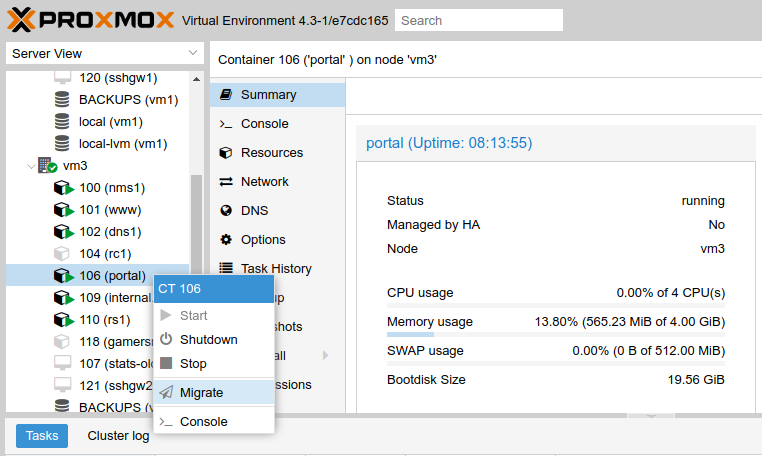Open the Resources tab
The height and width of the screenshot is (456, 762).
[x=278, y=153]
